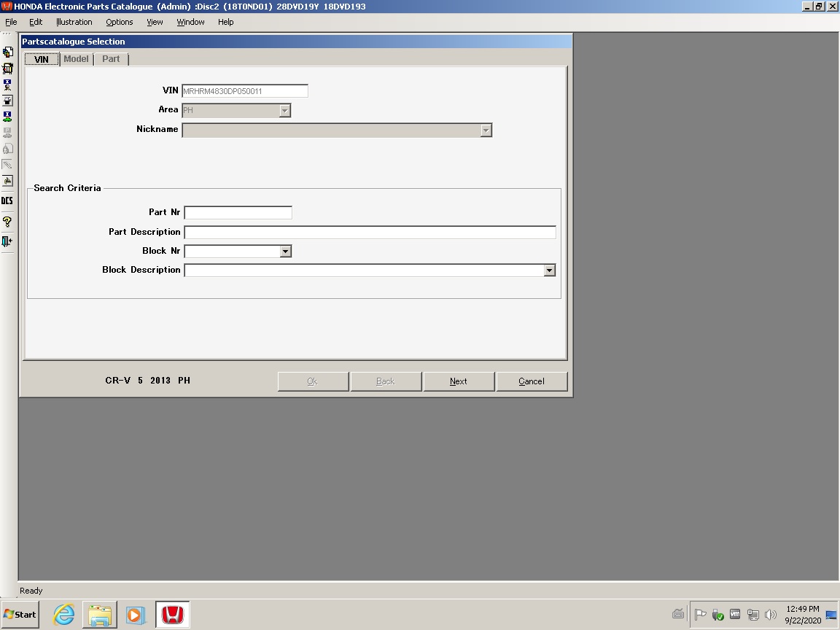Image resolution: width=840 pixels, height=630 pixels.
Task: Switch to the Part tab
Action: (x=111, y=59)
